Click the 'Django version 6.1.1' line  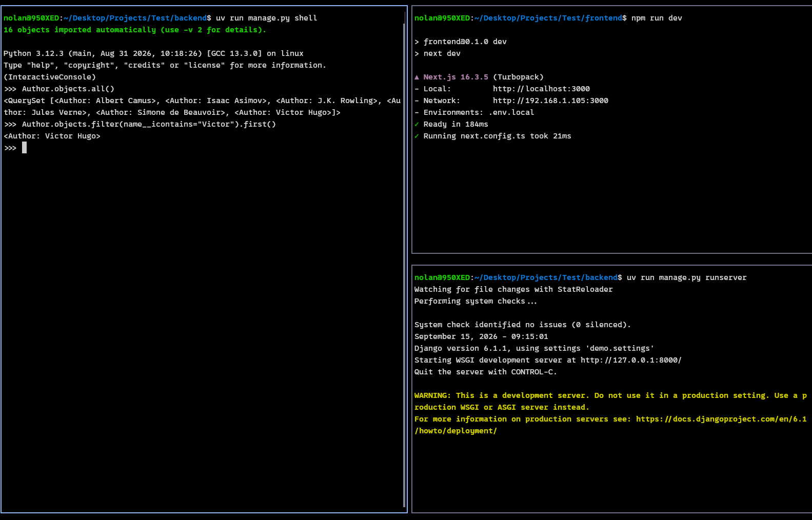(534, 348)
